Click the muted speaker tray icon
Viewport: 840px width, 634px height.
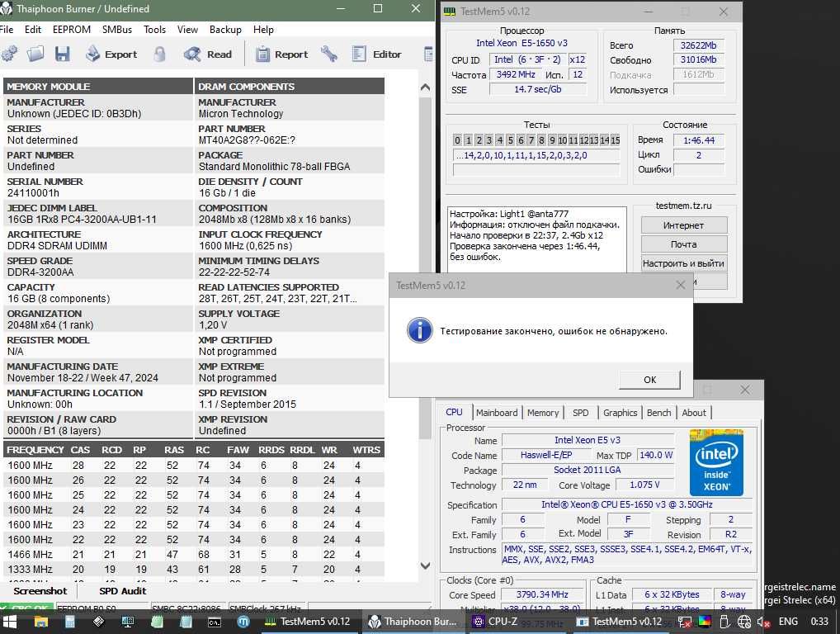click(x=763, y=622)
